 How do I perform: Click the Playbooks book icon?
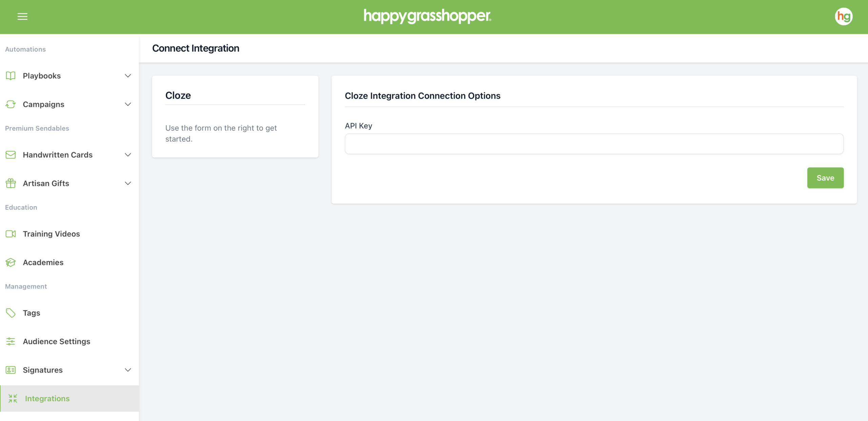coord(11,76)
